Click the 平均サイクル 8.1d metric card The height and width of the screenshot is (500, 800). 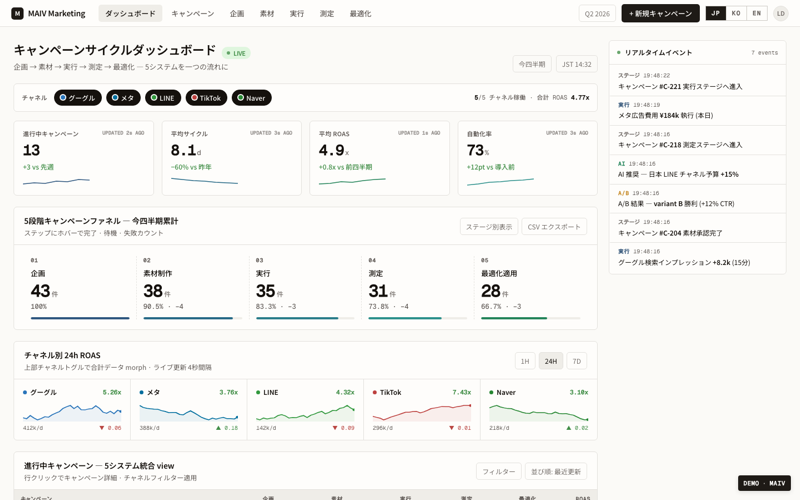click(x=232, y=158)
